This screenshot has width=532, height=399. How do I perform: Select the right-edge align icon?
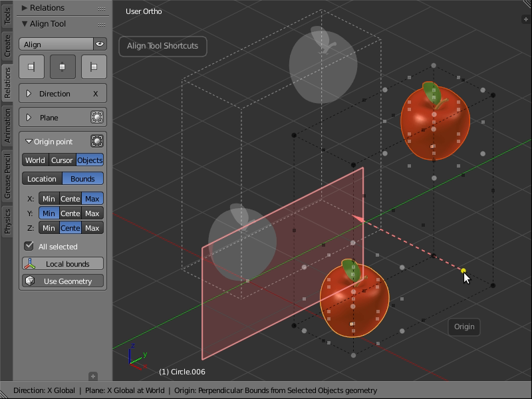point(94,66)
